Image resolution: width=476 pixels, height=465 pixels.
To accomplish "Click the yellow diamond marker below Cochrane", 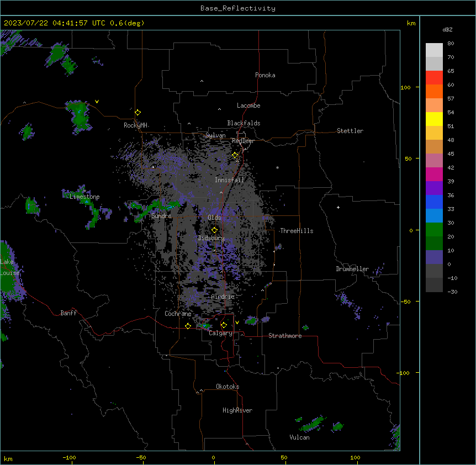I will [188, 326].
